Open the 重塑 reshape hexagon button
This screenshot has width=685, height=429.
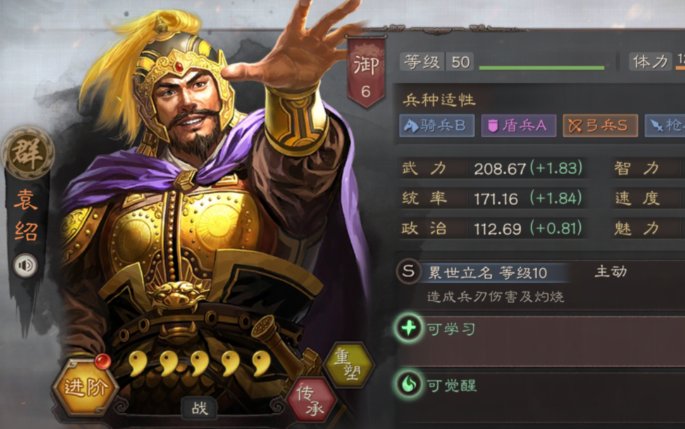[349, 365]
